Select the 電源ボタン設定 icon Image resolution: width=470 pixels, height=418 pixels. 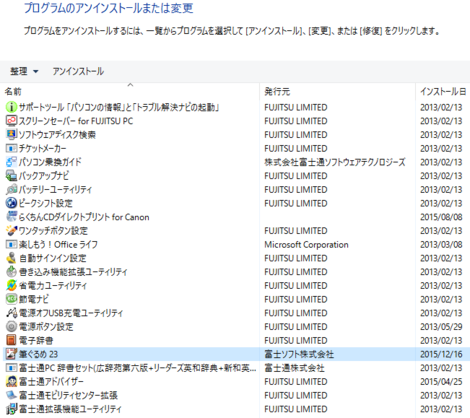(11, 326)
